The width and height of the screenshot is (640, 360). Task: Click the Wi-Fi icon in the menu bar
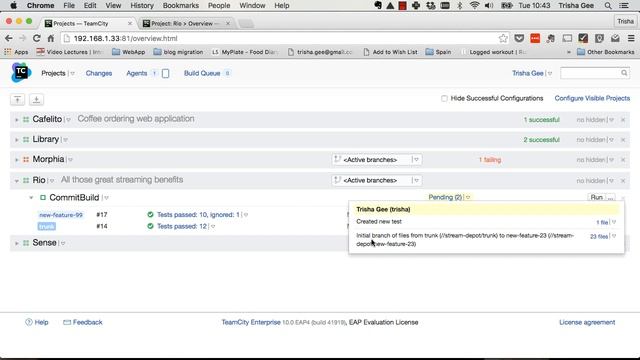[x=474, y=6]
